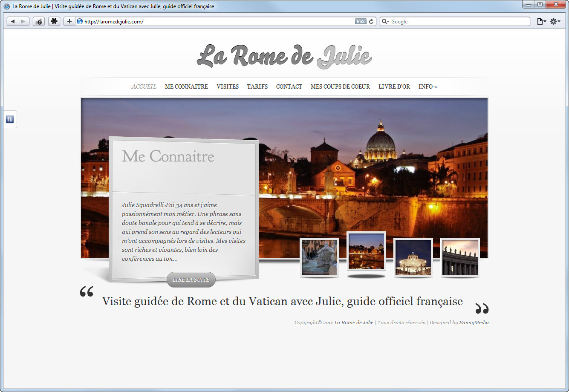This screenshot has width=569, height=392.
Task: Close the browser window
Action: (555, 5)
